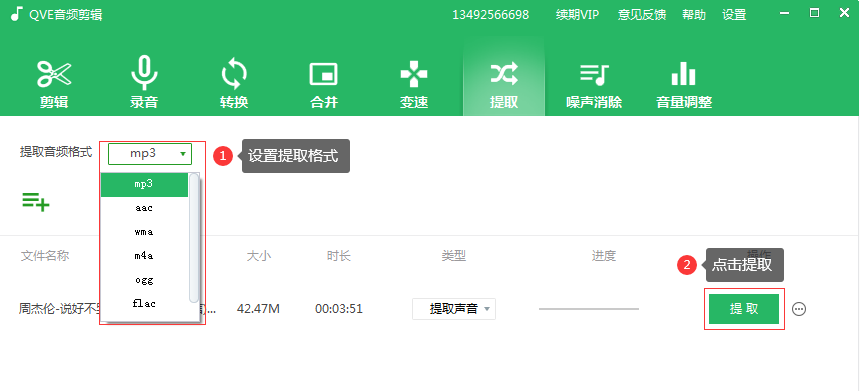Choose aac from the format list
The width and height of the screenshot is (860, 391).
point(144,208)
